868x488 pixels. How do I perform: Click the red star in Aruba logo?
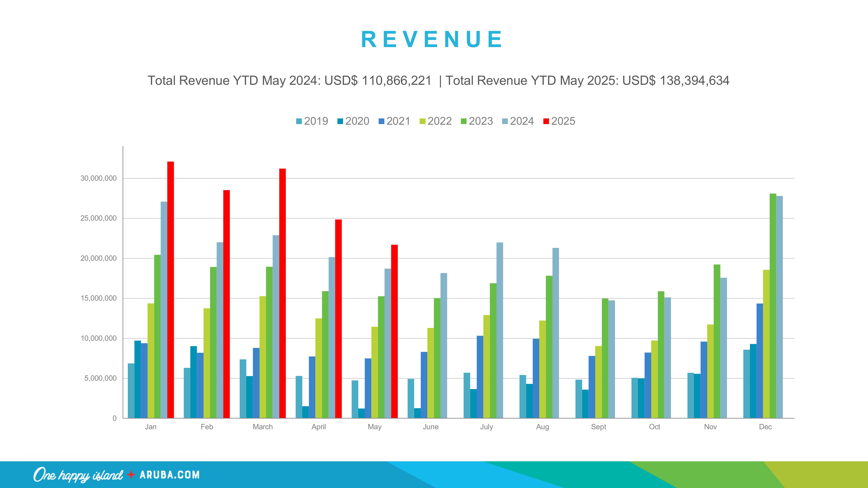point(131,475)
